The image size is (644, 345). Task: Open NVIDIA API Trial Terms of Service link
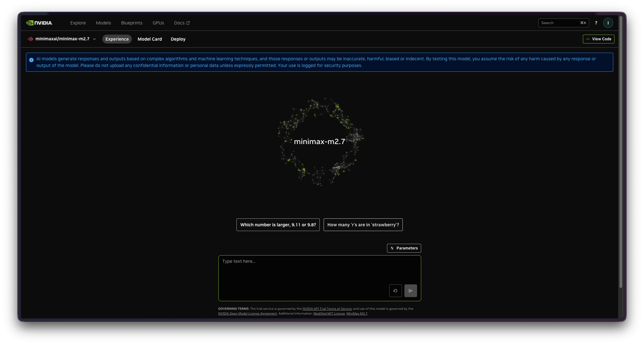tap(327, 309)
